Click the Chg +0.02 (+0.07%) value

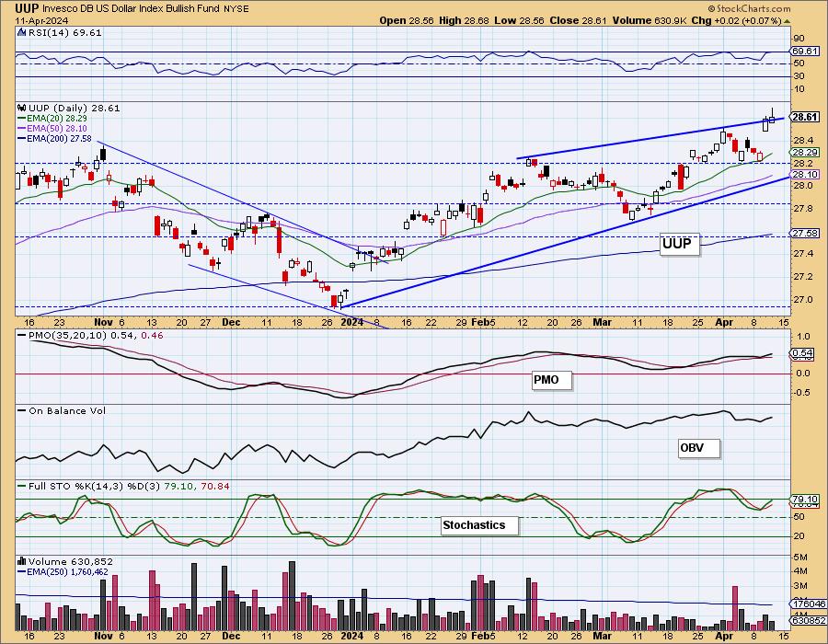click(x=736, y=20)
